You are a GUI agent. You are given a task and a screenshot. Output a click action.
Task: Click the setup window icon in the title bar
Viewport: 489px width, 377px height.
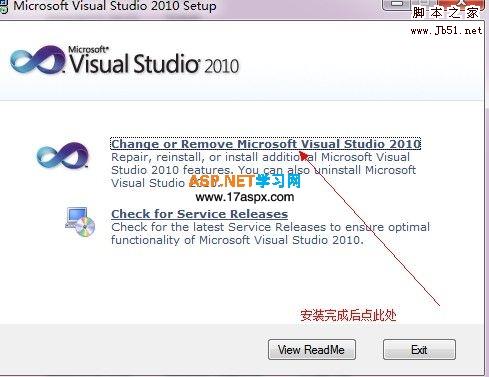3,6
